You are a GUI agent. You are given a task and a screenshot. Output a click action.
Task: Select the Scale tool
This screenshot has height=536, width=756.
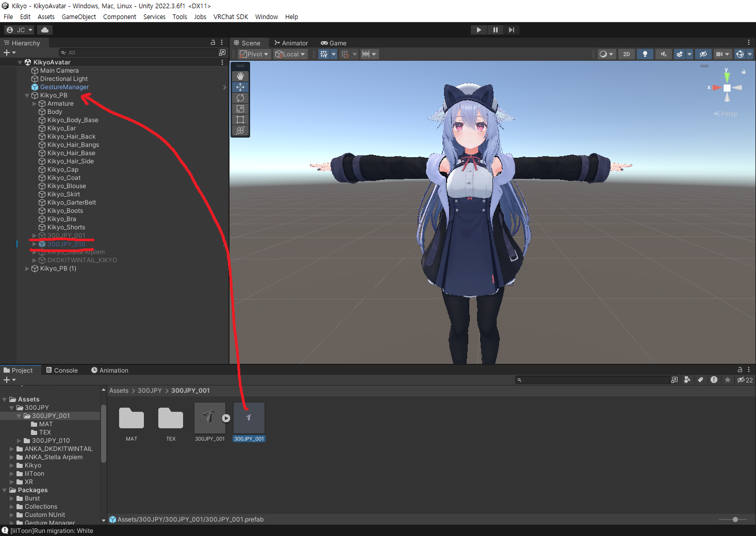pyautogui.click(x=240, y=109)
